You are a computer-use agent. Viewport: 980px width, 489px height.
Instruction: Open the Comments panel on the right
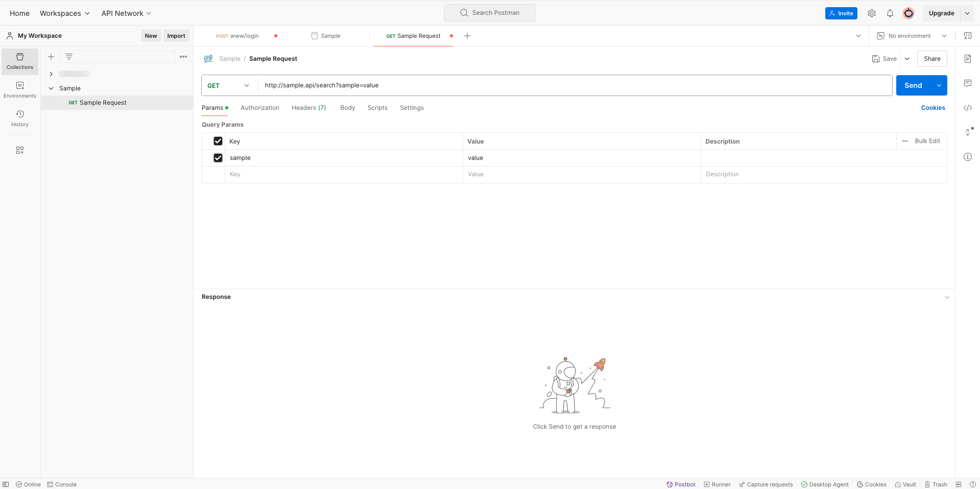click(967, 83)
